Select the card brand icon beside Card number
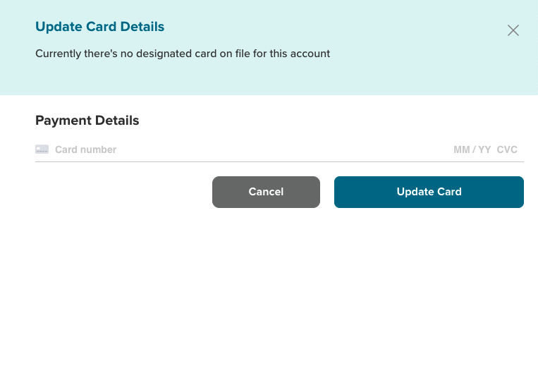The height and width of the screenshot is (392, 538). tap(42, 149)
